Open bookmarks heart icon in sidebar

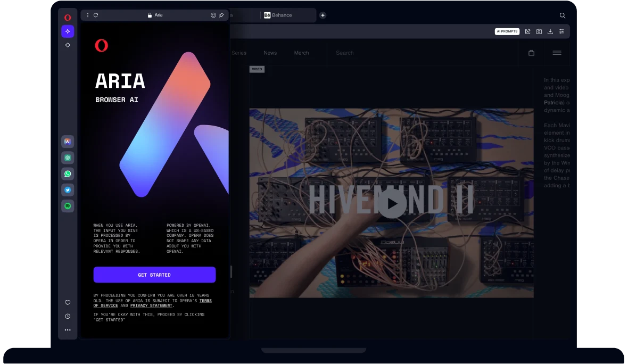click(68, 302)
